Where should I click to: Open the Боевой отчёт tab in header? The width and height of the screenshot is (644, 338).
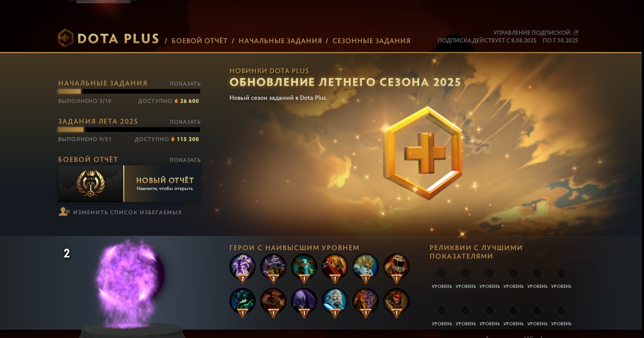199,40
